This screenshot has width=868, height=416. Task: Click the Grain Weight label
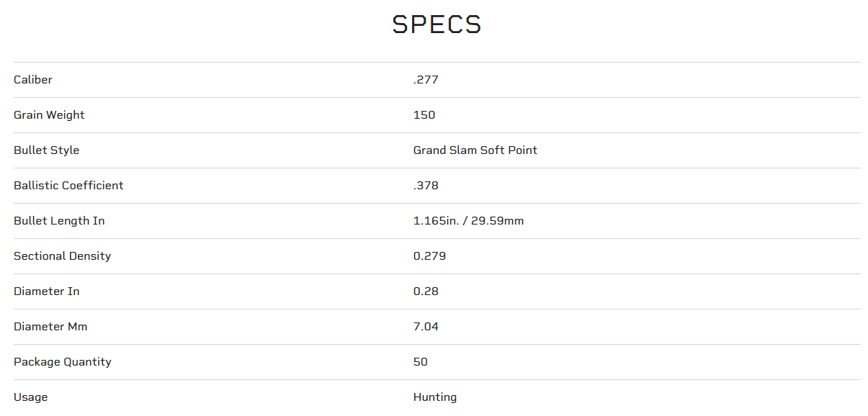49,115
